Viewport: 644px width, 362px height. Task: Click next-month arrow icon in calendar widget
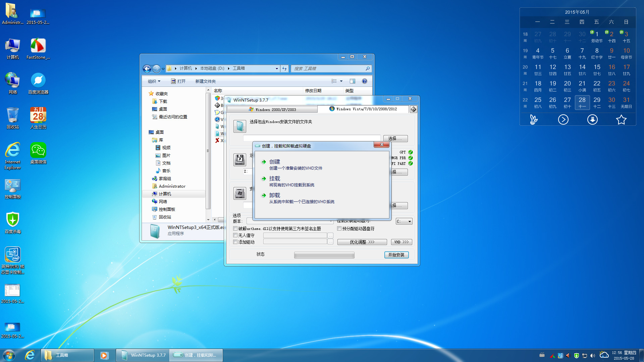(563, 119)
